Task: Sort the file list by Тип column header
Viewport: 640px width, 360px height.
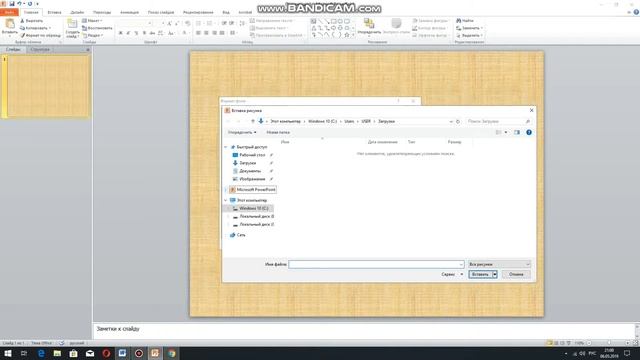Action: point(411,142)
